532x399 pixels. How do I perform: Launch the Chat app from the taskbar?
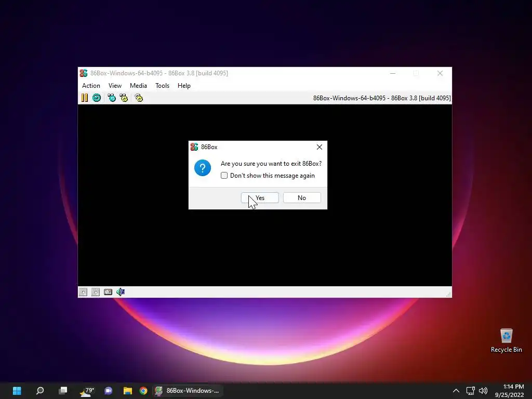[109, 391]
